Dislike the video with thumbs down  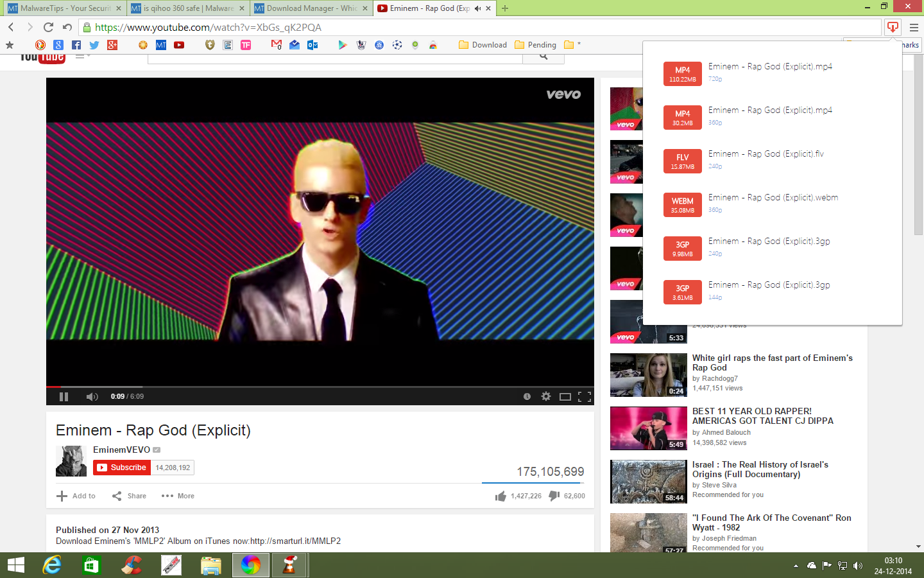[x=554, y=496]
